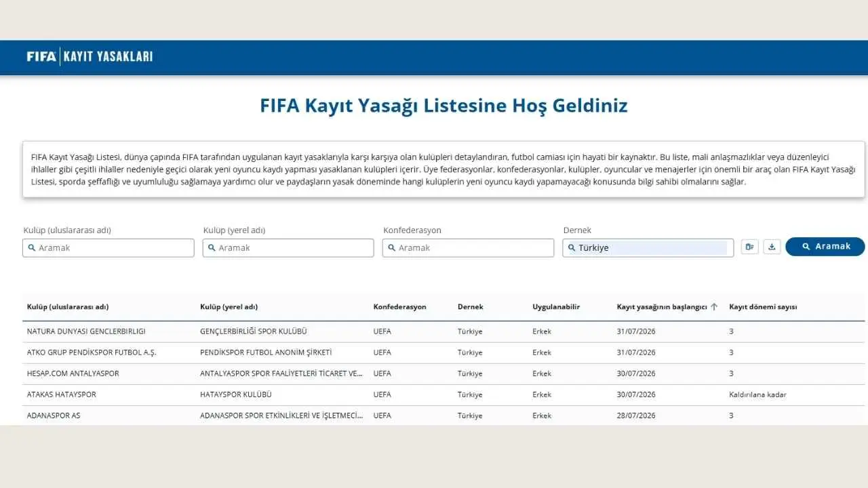Screen dimensions: 868x488
Task: Click 31/07/2026 date in Pendikspor row
Action: point(636,352)
